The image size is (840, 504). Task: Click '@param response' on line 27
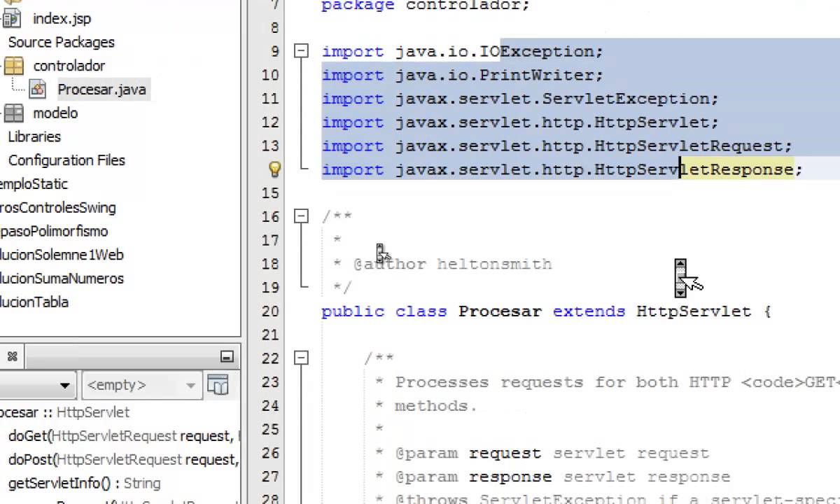[473, 477]
